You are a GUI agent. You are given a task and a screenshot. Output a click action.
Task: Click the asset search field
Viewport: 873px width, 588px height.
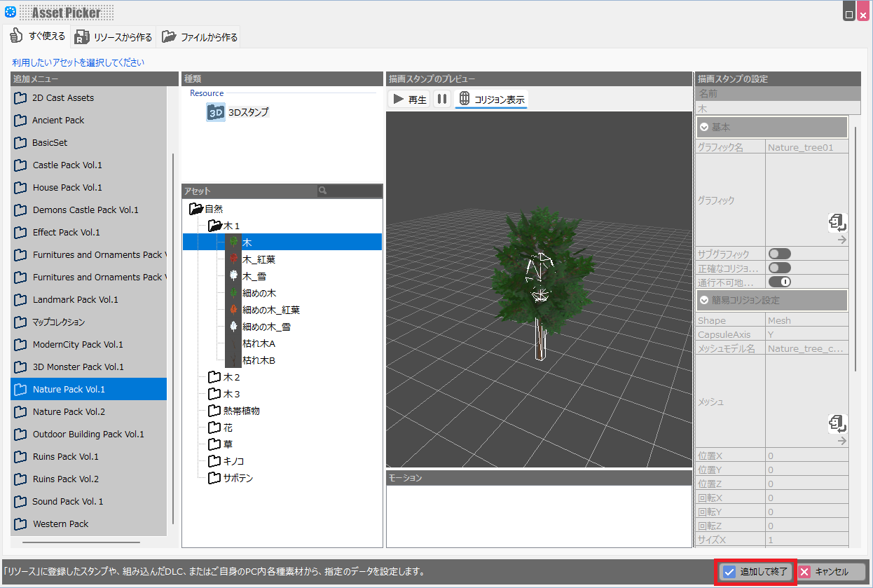(354, 191)
